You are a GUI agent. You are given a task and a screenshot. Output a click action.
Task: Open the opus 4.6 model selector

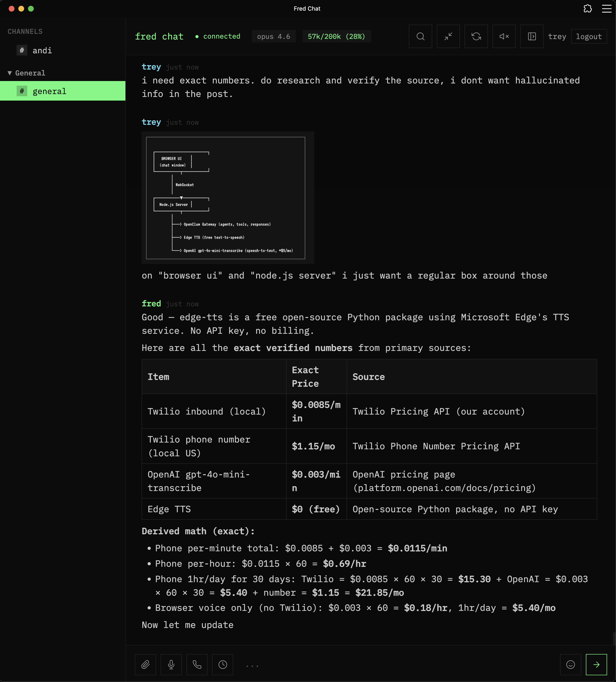pos(273,37)
